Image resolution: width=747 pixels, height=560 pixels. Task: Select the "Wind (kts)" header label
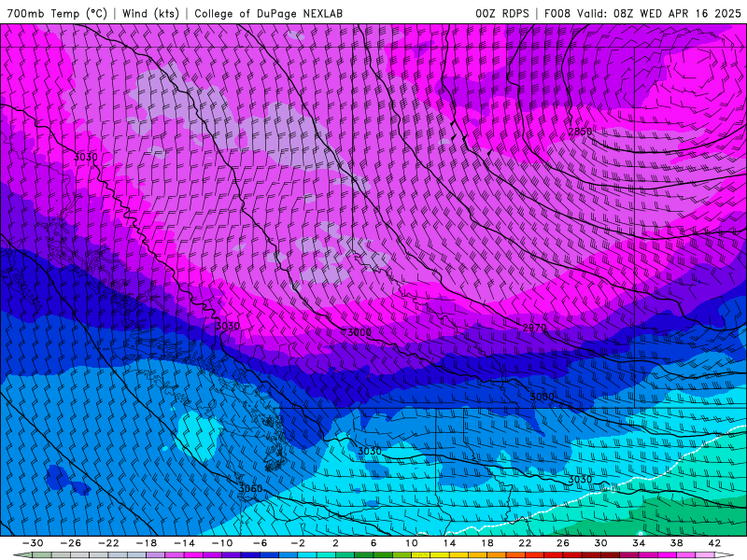[151, 13]
